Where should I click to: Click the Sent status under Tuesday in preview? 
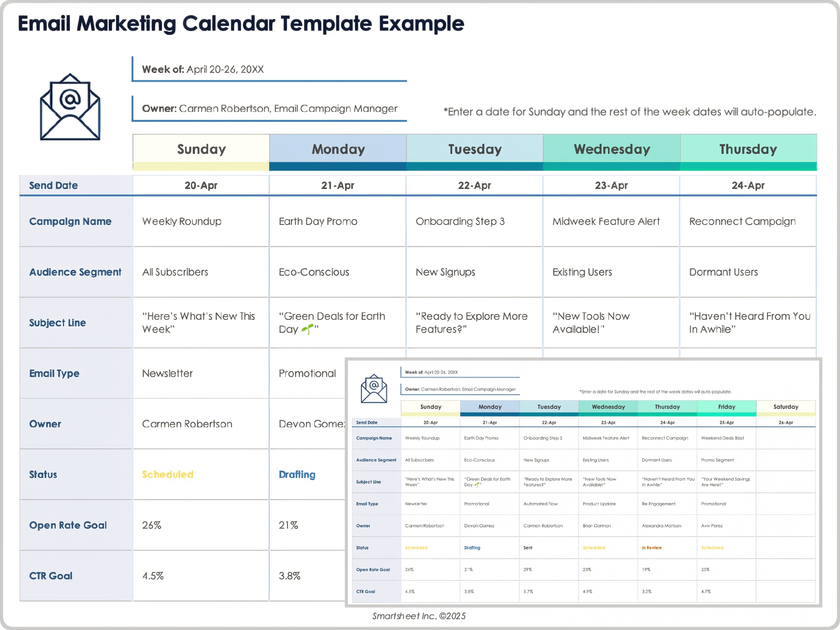tap(528, 547)
